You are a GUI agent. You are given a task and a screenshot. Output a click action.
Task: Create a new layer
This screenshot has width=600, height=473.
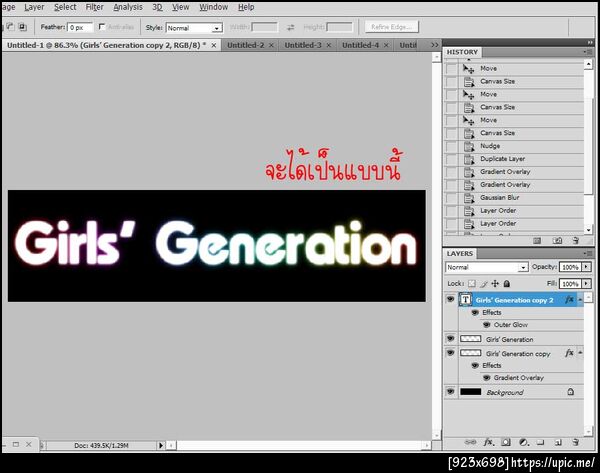pos(558,442)
